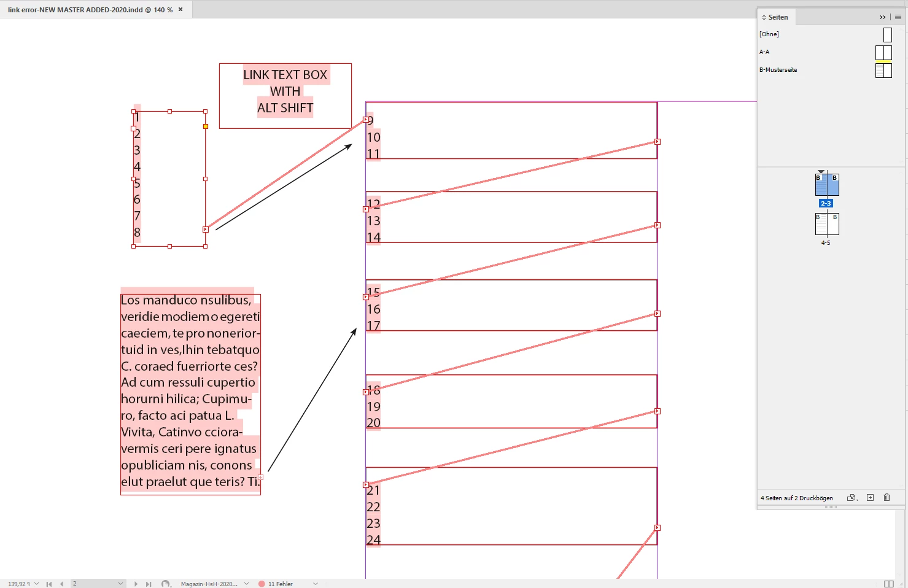908x588 pixels.
Task: Toggle split layout view icon
Action: coord(888,584)
